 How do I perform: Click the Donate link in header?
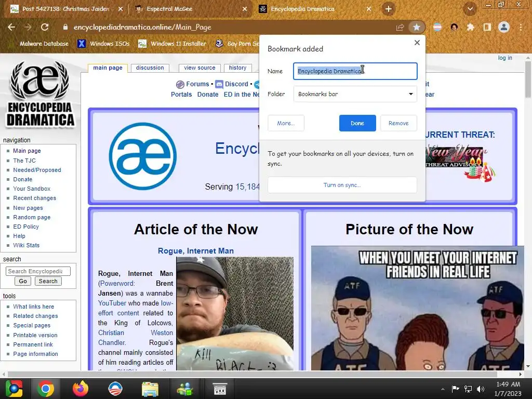(x=208, y=95)
